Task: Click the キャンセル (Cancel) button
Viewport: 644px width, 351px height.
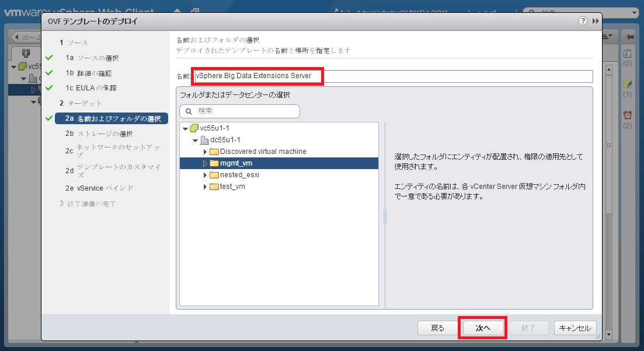Action: point(575,328)
